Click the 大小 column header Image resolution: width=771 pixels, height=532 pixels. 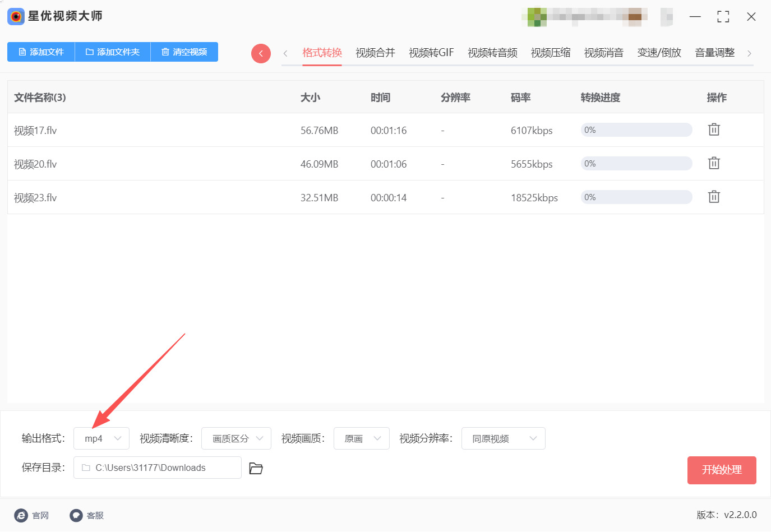[310, 98]
